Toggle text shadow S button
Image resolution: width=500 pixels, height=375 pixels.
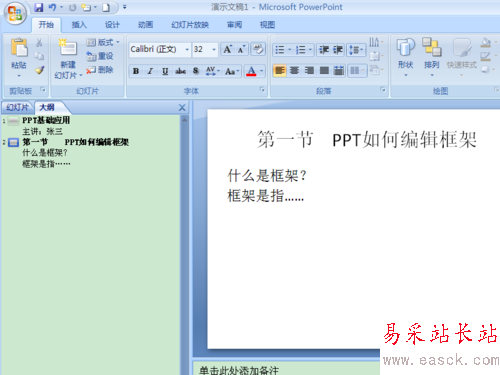pyautogui.click(x=196, y=71)
